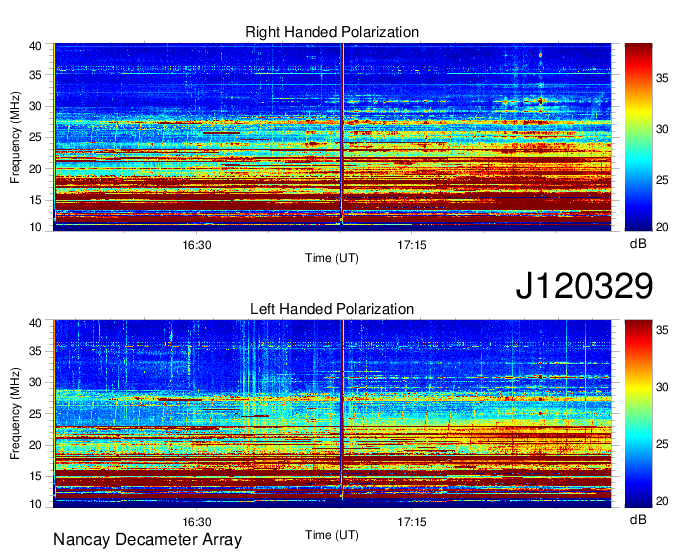Click the top plot's 'Time (UT)' label
680x552 pixels.
332,258
